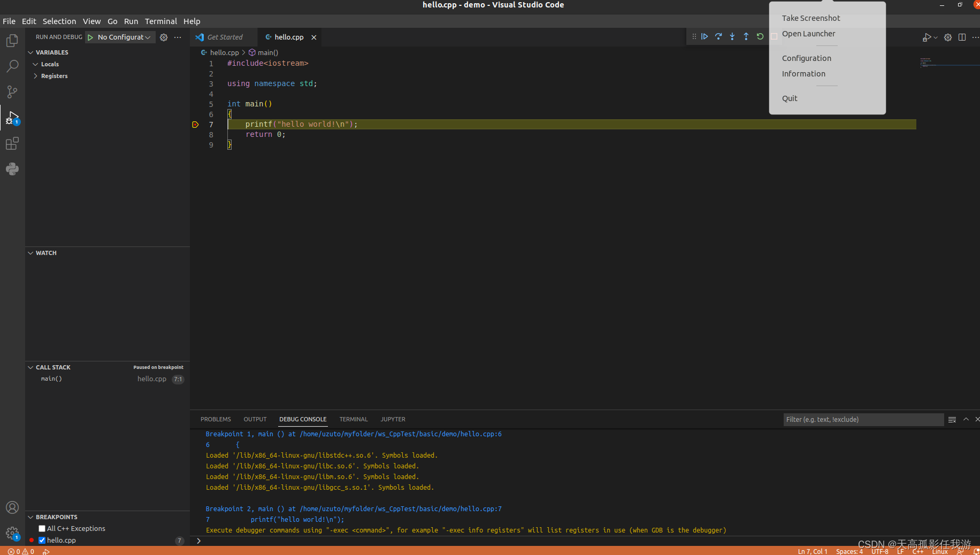Expand the Registers variable scope
Screen dimensions: 980x555
pyautogui.click(x=36, y=76)
